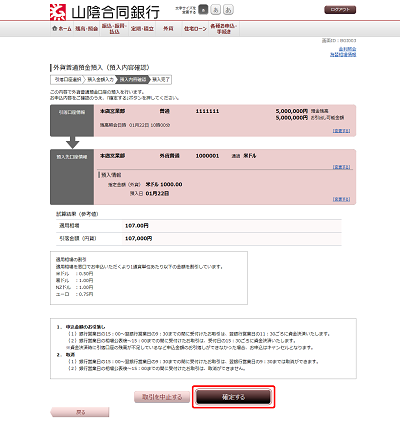Open the 外貨 menu

pos(168,29)
